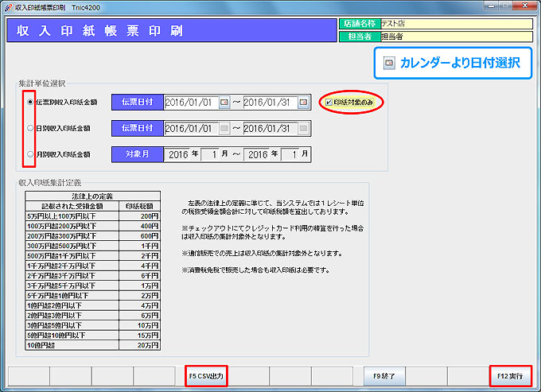This screenshot has height=392, width=541.
Task: Select 伝票別収入印紙金額 radio button
Action: coord(30,102)
